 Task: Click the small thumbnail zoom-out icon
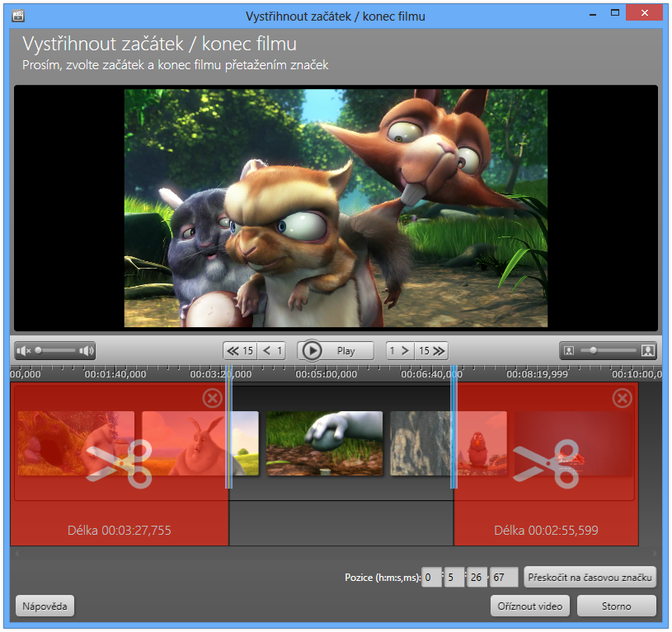(569, 351)
